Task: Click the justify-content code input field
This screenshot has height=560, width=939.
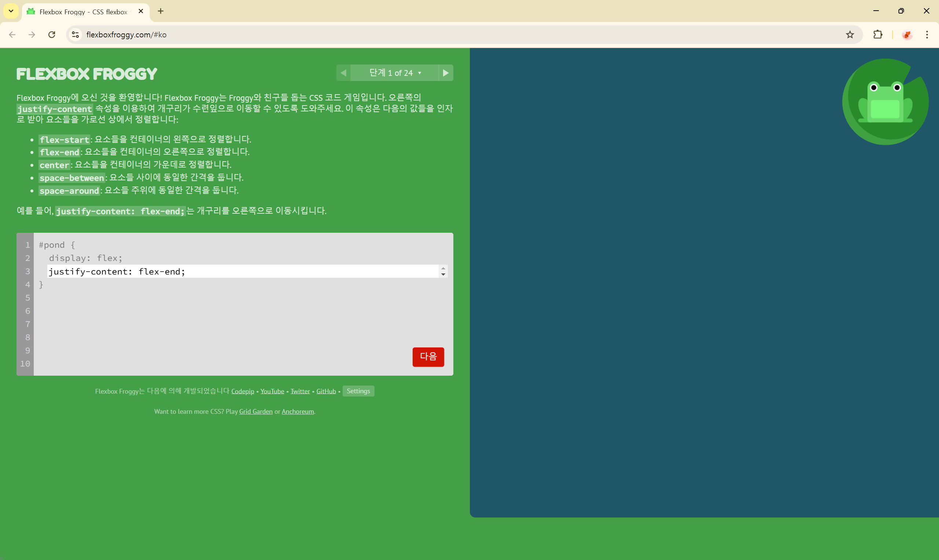Action: [x=242, y=271]
